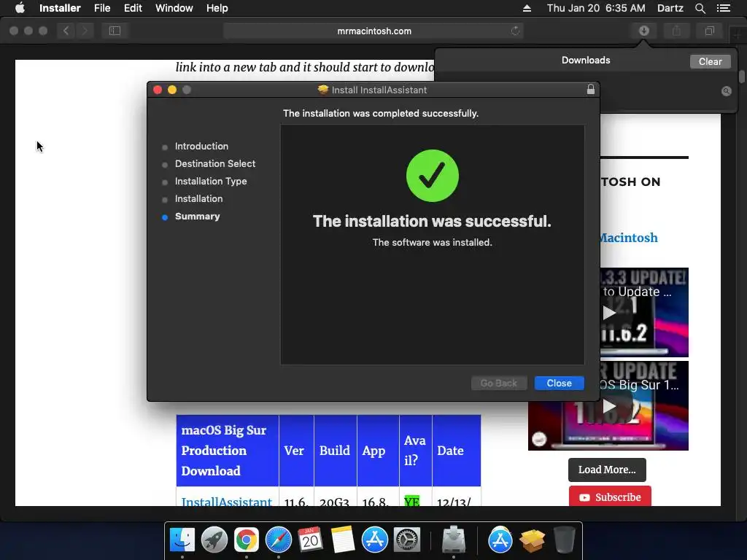Click the mrmacintosh.com address bar
The height and width of the screenshot is (560, 747).
click(373, 31)
